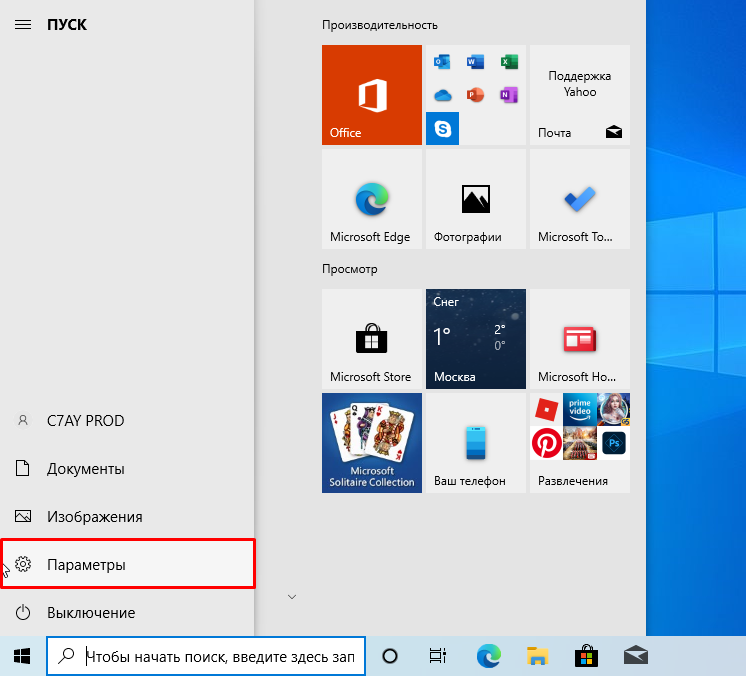Image resolution: width=746 pixels, height=676 pixels.
Task: Open Pinterest in the Развлечения folder
Action: click(x=546, y=443)
